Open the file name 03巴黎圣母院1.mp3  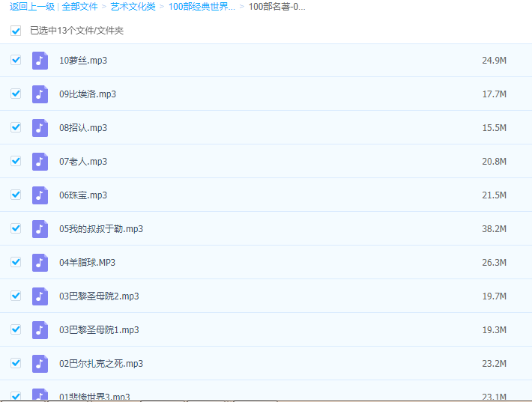point(99,330)
